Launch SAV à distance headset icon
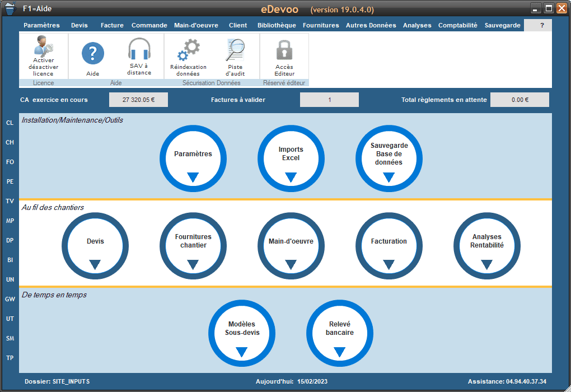This screenshot has width=571, height=392. tap(139, 49)
